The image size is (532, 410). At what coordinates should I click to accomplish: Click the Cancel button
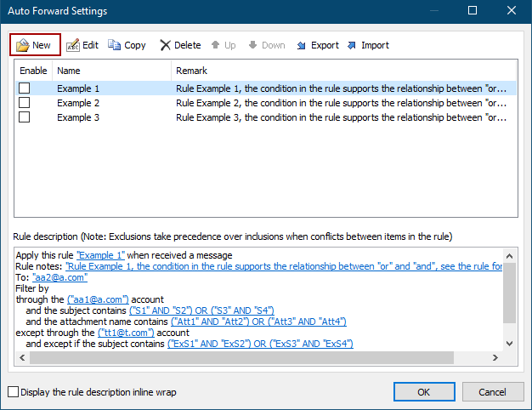(493, 391)
